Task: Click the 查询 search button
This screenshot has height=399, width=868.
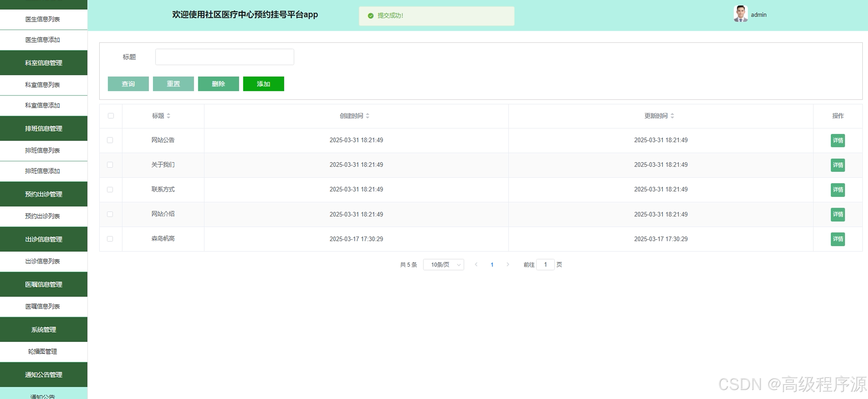Action: (x=128, y=84)
